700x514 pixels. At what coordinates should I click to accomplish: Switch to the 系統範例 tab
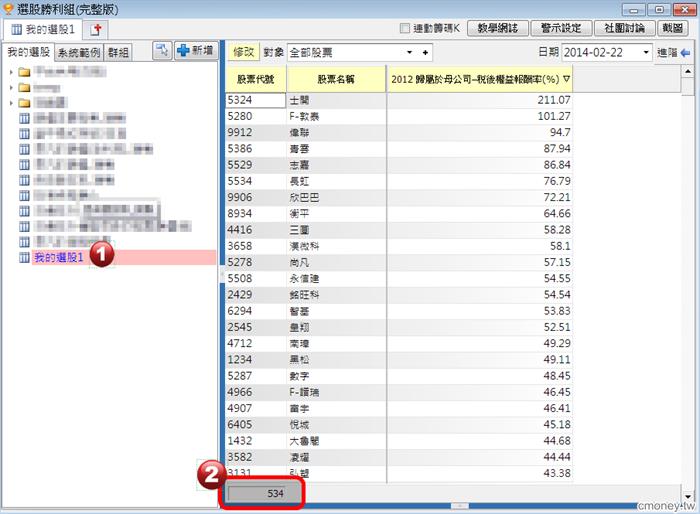click(x=79, y=53)
